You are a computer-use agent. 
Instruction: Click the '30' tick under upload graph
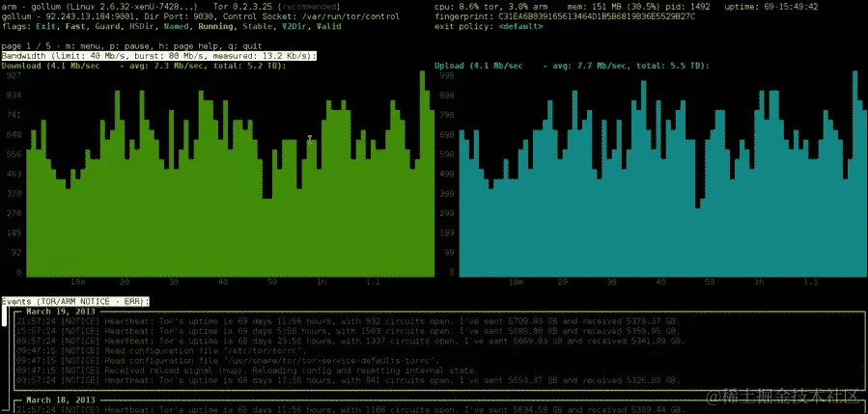(x=611, y=282)
